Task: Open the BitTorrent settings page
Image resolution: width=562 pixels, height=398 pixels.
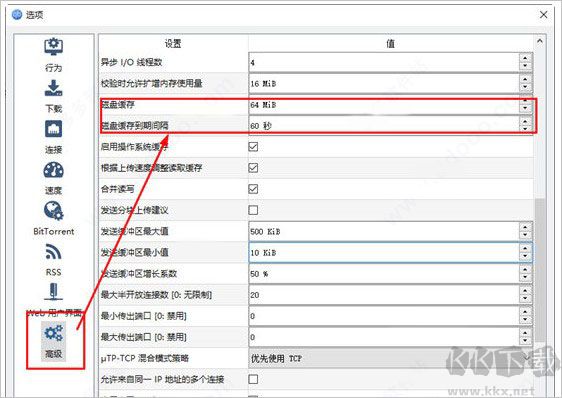Action: click(53, 219)
